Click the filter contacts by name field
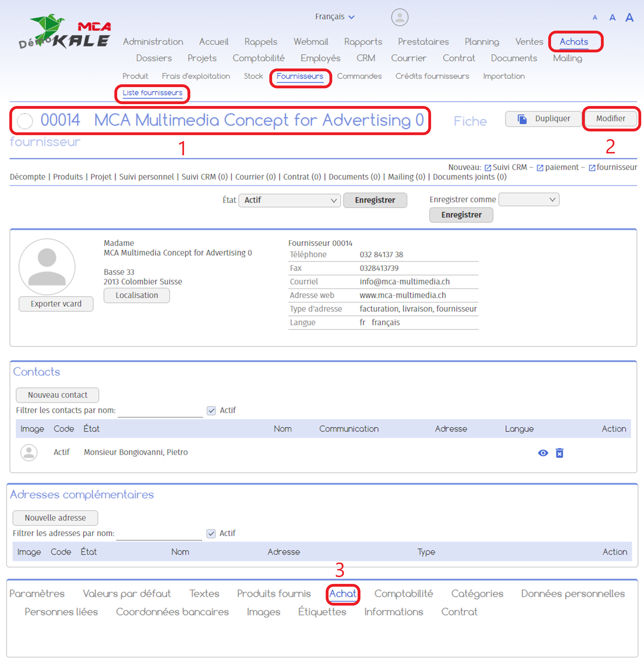Screen dimensions: 644x662 (160, 411)
